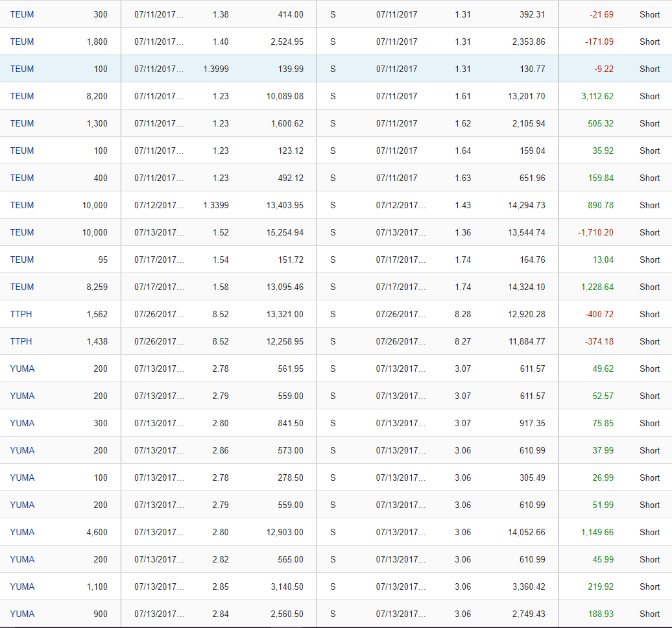Click the 26.99 profit value

point(603,477)
